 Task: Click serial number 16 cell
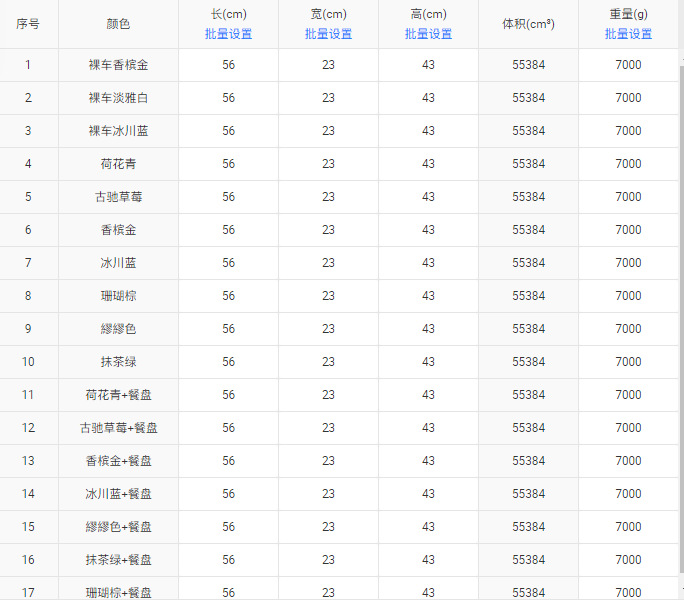coord(28,560)
